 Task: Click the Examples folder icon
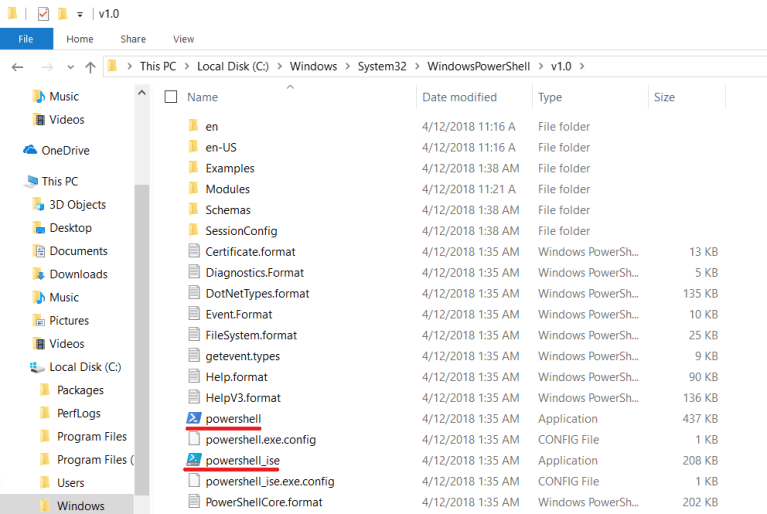pyautogui.click(x=194, y=168)
